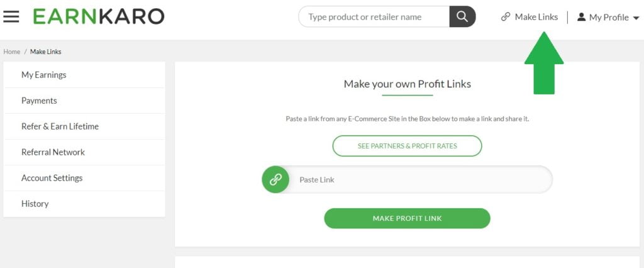
Task: Open Referral Network page
Action: (x=53, y=152)
